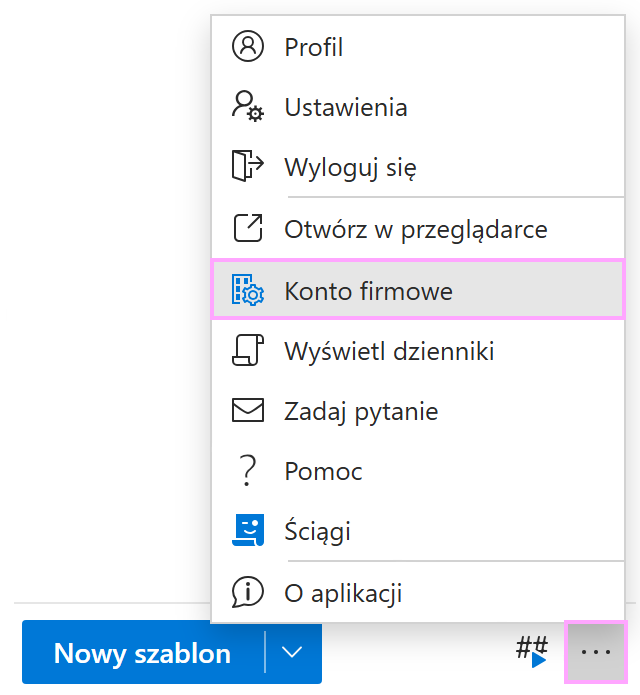Open Ustawienia from the menu
Screen dimensions: 640x695
(418, 107)
